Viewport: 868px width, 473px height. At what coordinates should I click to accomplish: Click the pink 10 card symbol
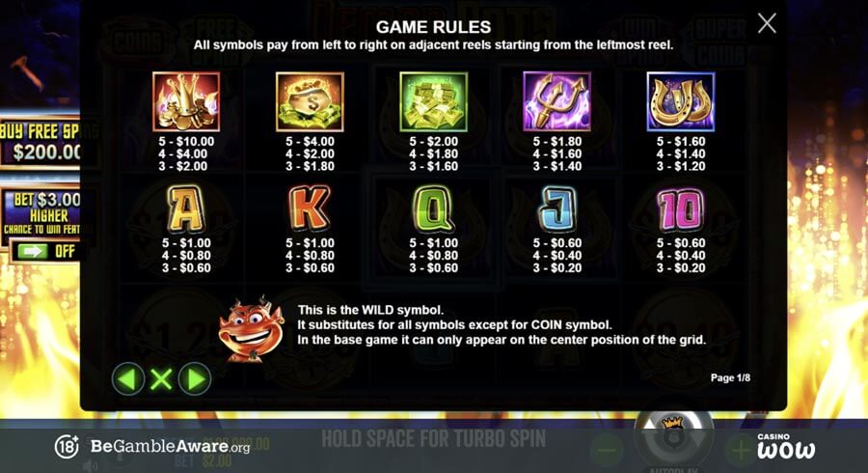680,209
